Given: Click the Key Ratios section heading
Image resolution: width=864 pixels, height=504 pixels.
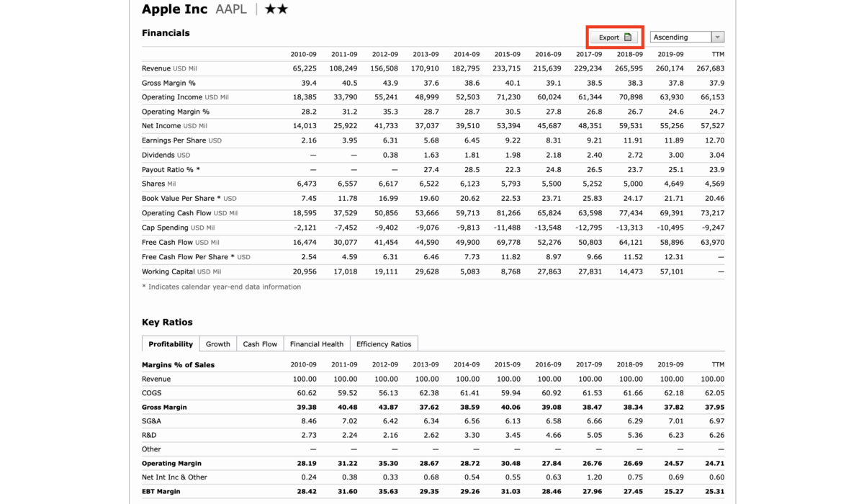Looking at the screenshot, I should coord(167,322).
